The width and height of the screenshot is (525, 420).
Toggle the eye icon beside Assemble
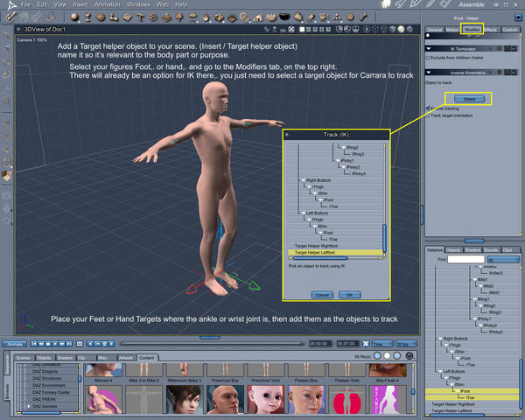496,4
